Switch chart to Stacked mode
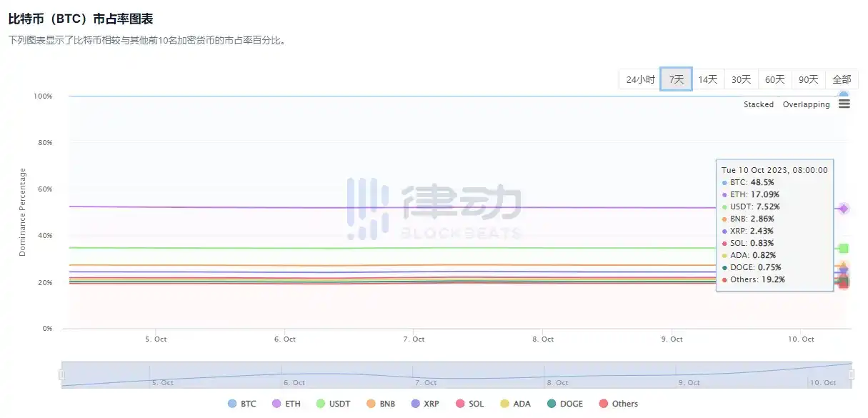868x418 pixels. [x=758, y=104]
